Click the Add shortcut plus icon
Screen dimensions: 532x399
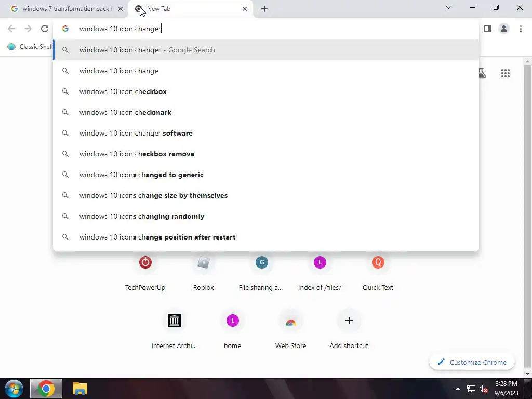(349, 320)
